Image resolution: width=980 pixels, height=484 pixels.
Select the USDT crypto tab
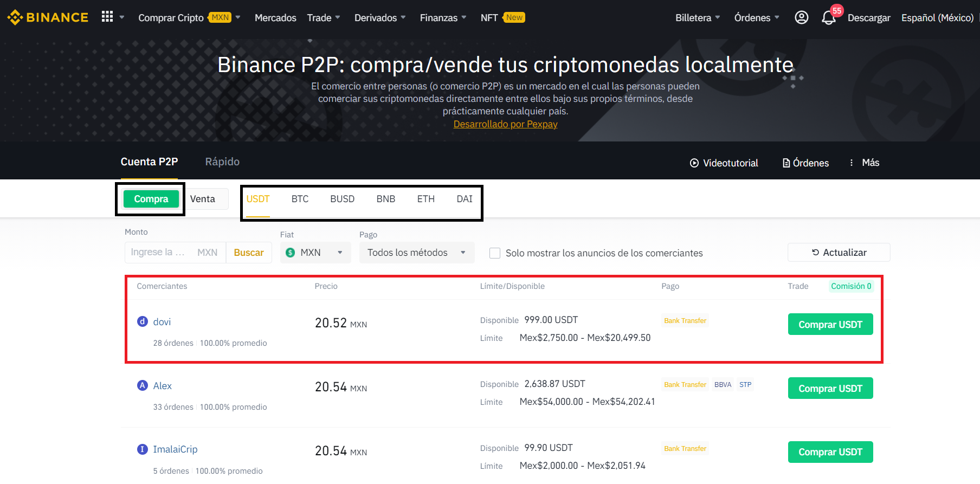(x=258, y=199)
